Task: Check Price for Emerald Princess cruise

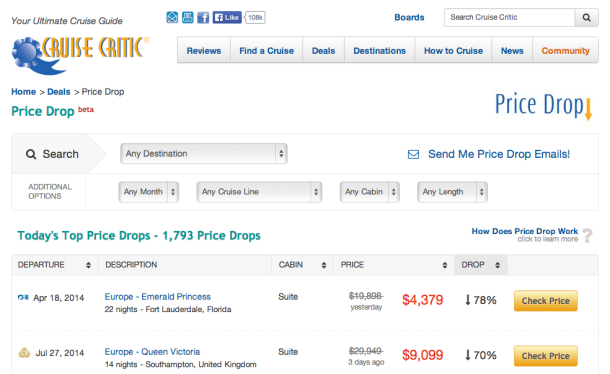Action: pyautogui.click(x=545, y=301)
